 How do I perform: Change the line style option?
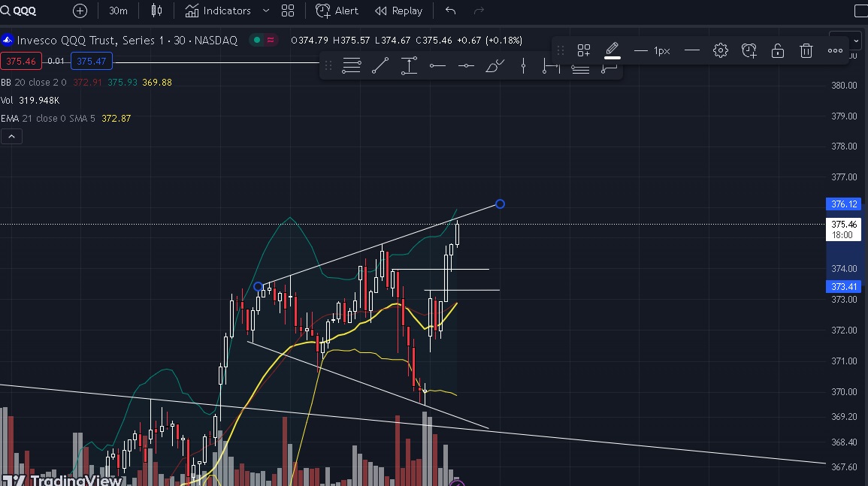[x=692, y=50]
